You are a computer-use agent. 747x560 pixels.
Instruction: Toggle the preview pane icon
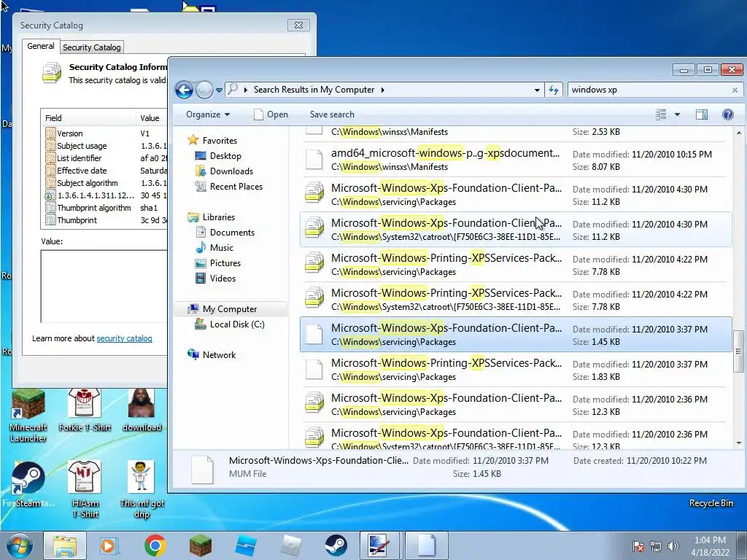[701, 114]
